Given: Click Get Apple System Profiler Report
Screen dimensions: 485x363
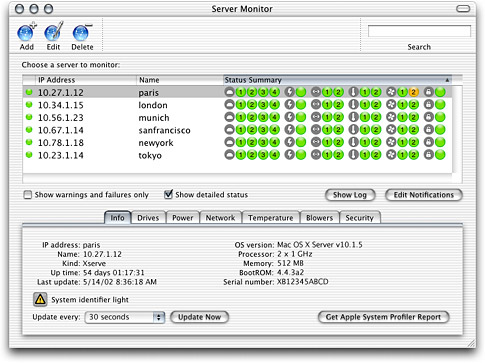Looking at the screenshot, I should 383,317.
